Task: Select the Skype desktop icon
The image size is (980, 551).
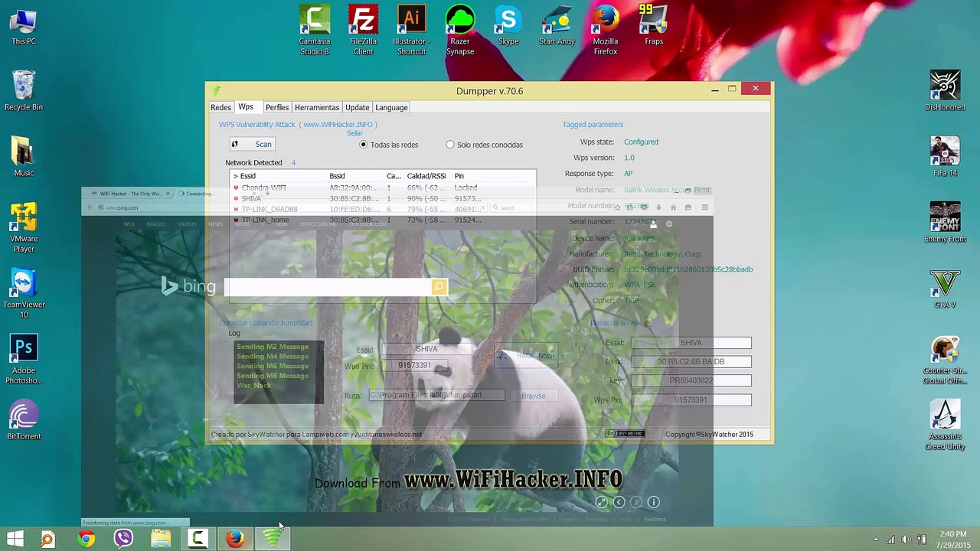Action: [508, 26]
